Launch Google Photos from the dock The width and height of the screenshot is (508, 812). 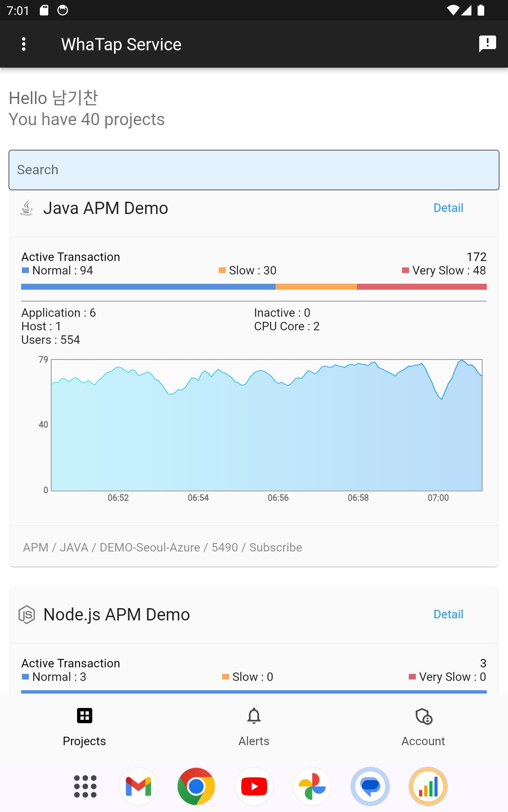click(312, 787)
